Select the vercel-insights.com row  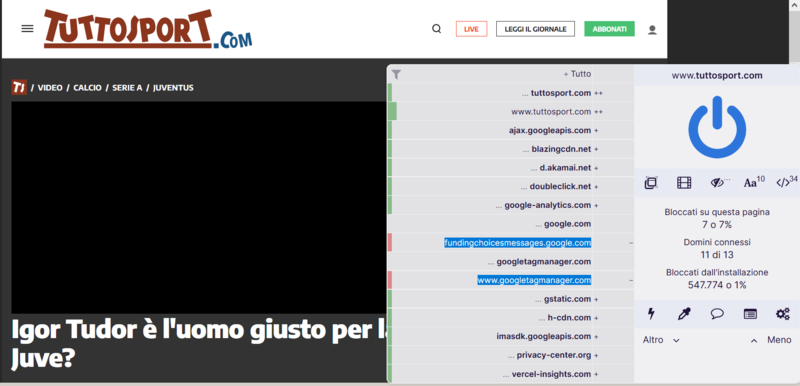tap(511, 374)
